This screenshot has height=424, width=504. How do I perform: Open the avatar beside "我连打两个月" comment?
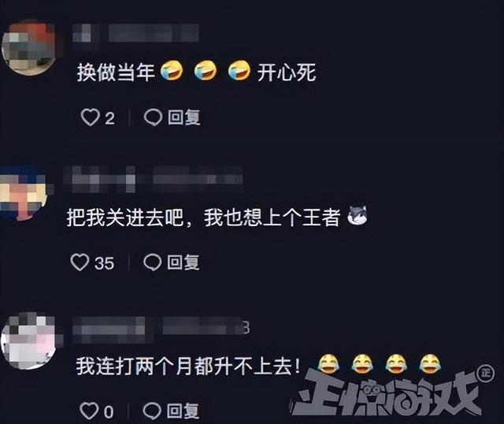pyautogui.click(x=28, y=341)
